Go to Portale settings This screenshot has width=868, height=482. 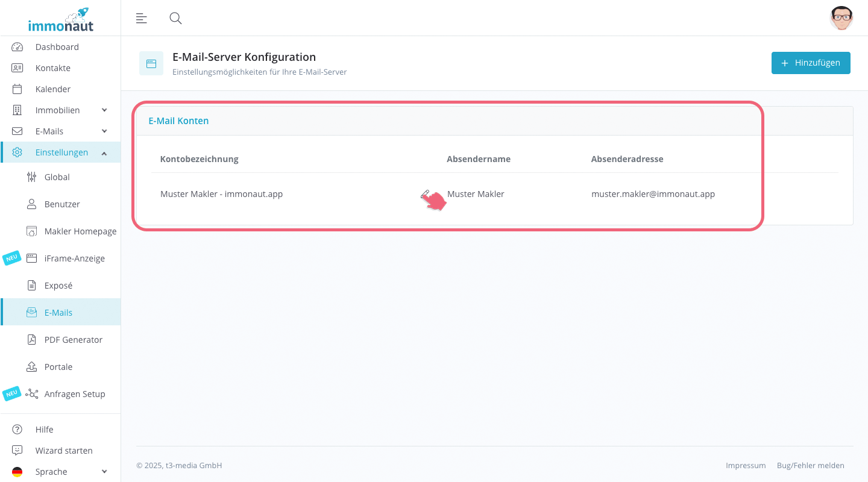pos(58,367)
